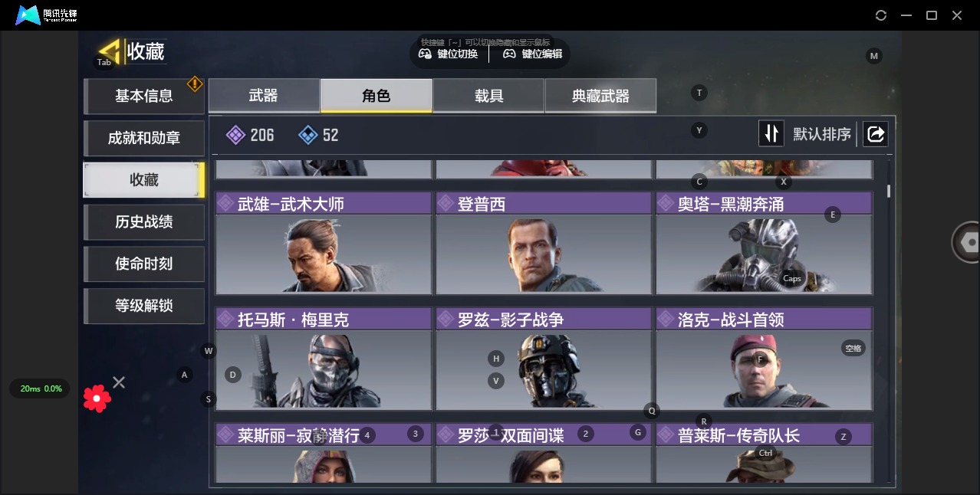Open the 典藏武器 tab

point(600,96)
